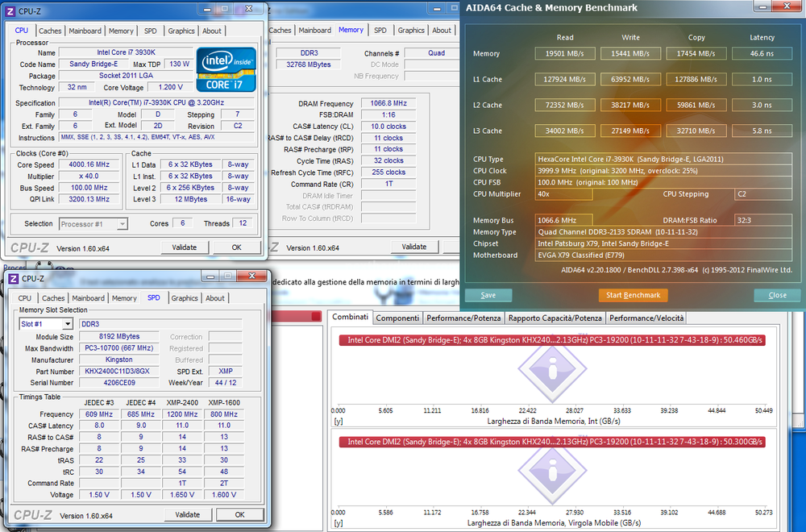
Task: Click the Core Voltage value 1.200 V
Action: [171, 87]
